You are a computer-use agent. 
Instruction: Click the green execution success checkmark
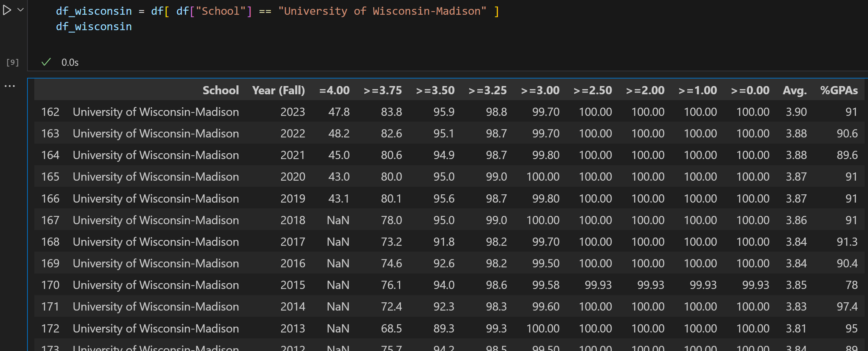[x=46, y=62]
